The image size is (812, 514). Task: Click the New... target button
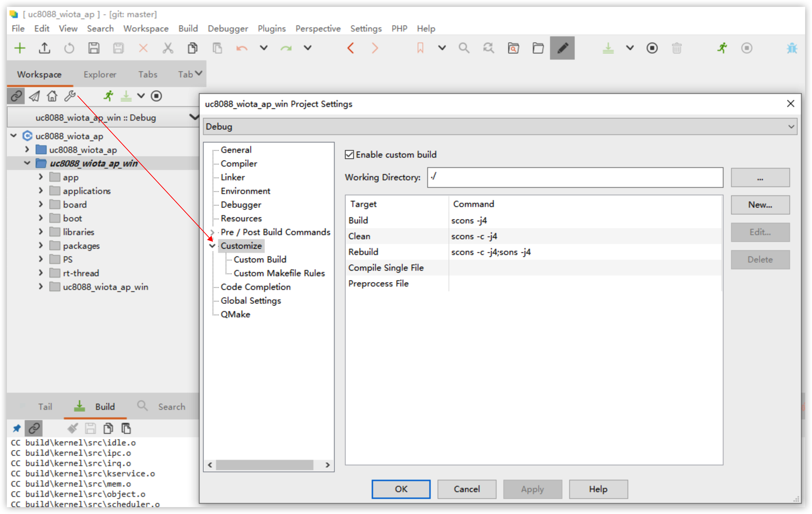click(x=760, y=205)
